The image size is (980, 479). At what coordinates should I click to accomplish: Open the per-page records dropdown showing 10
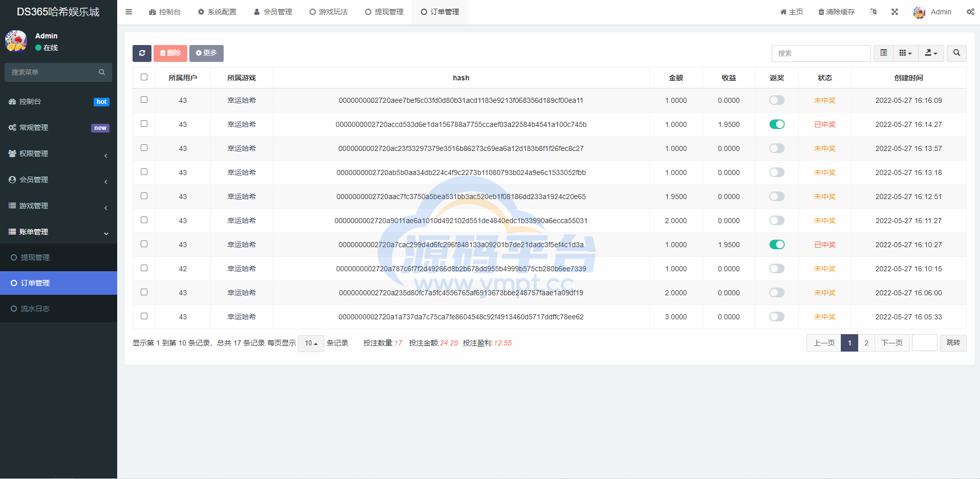click(311, 343)
